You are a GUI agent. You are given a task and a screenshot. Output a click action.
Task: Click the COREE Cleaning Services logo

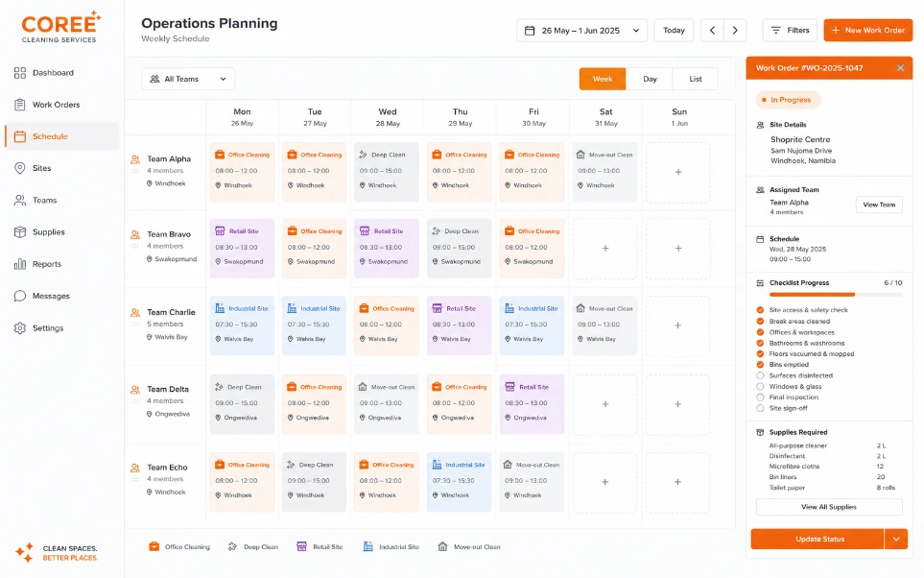pyautogui.click(x=60, y=27)
